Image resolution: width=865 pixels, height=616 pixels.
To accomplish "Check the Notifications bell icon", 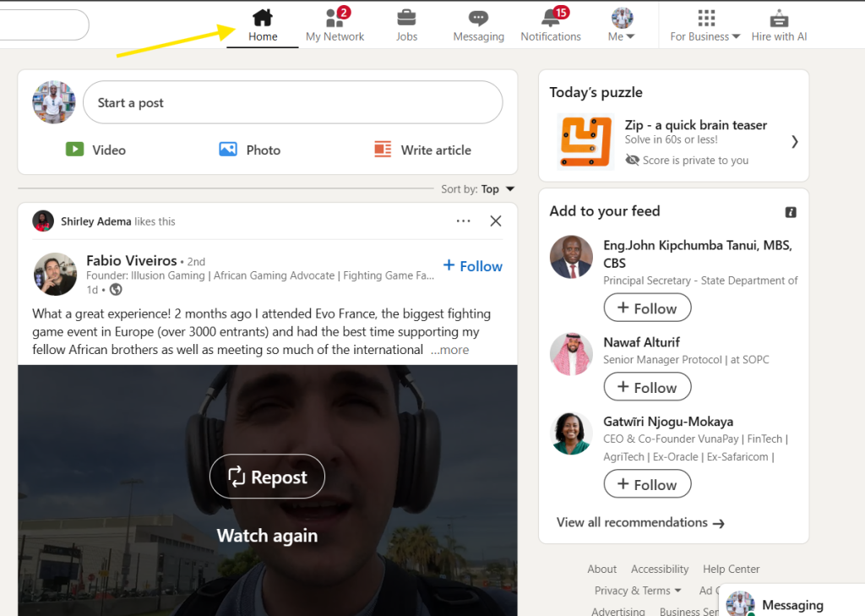I will click(551, 19).
